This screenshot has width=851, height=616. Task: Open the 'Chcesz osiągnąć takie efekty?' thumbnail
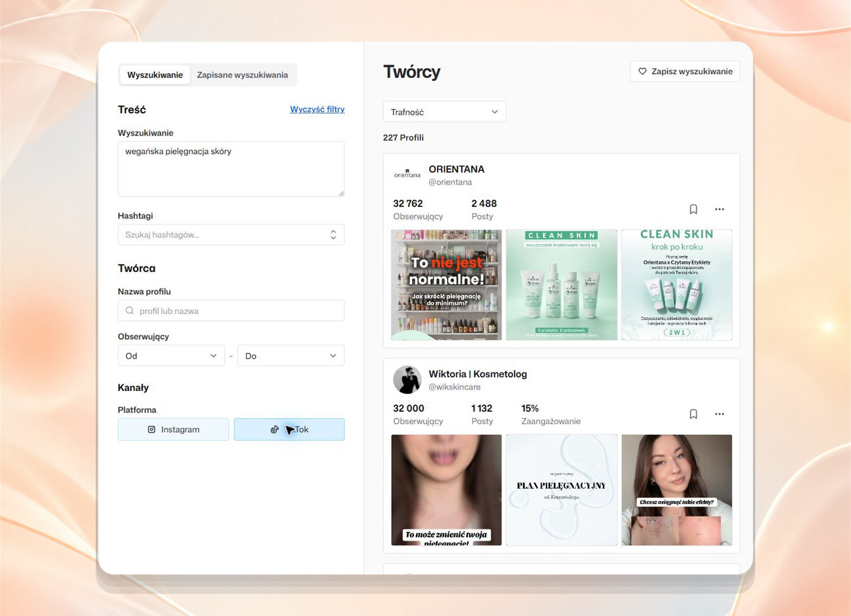click(x=677, y=490)
